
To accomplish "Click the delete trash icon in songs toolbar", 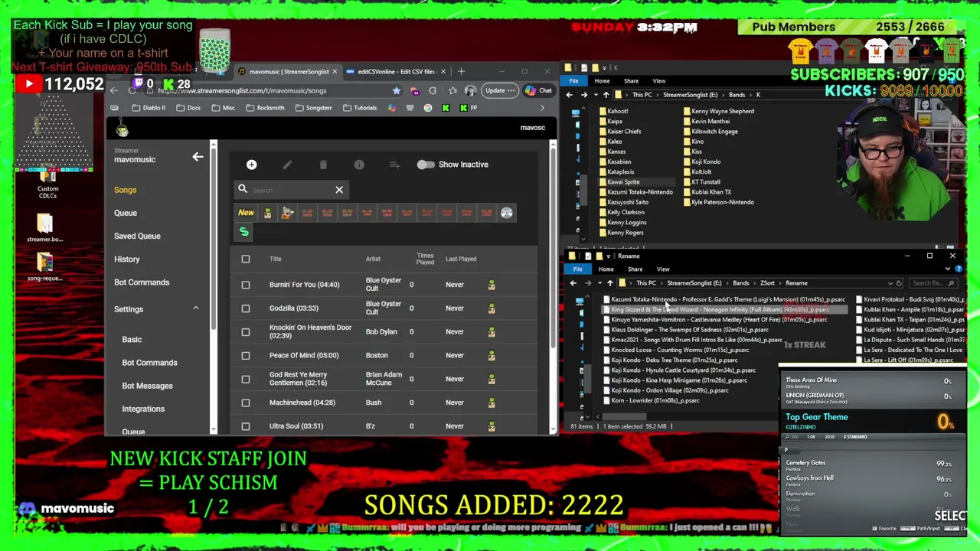I will click(323, 165).
